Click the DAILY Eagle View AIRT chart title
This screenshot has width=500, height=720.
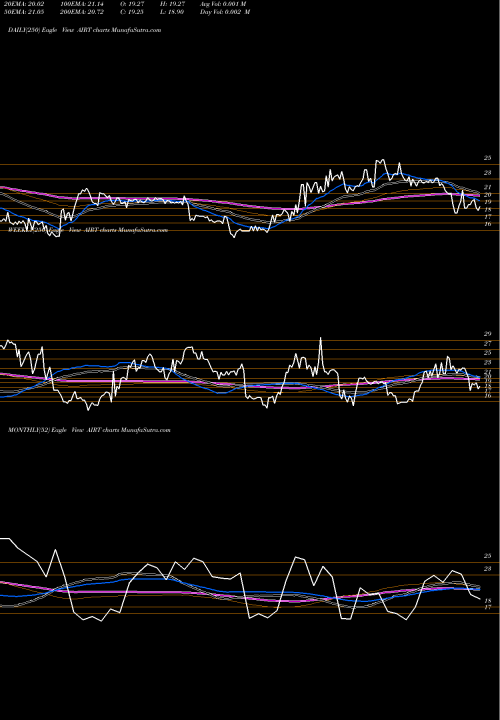pyautogui.click(x=84, y=30)
